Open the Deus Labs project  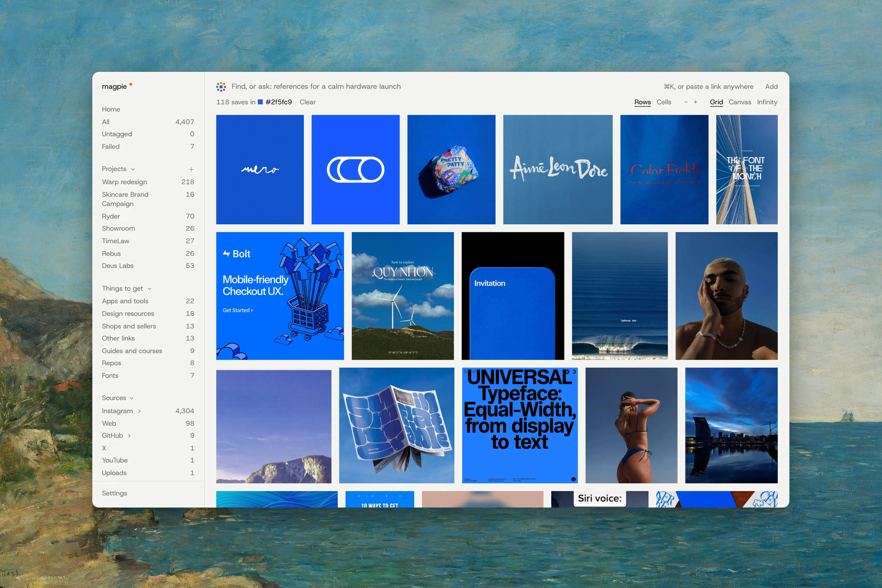pyautogui.click(x=148, y=265)
